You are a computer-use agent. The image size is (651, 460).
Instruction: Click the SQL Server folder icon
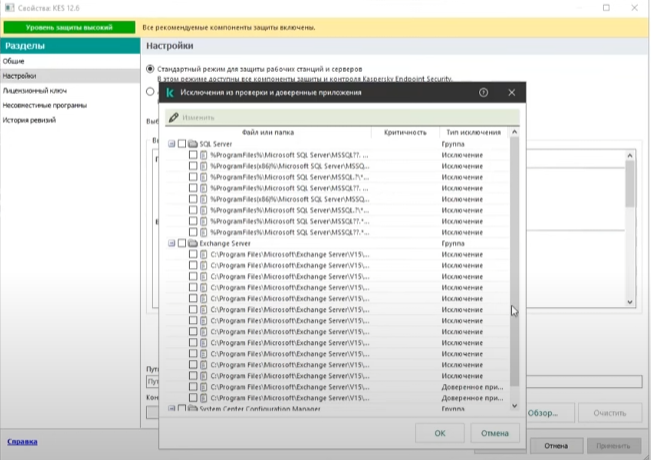pyautogui.click(x=192, y=144)
